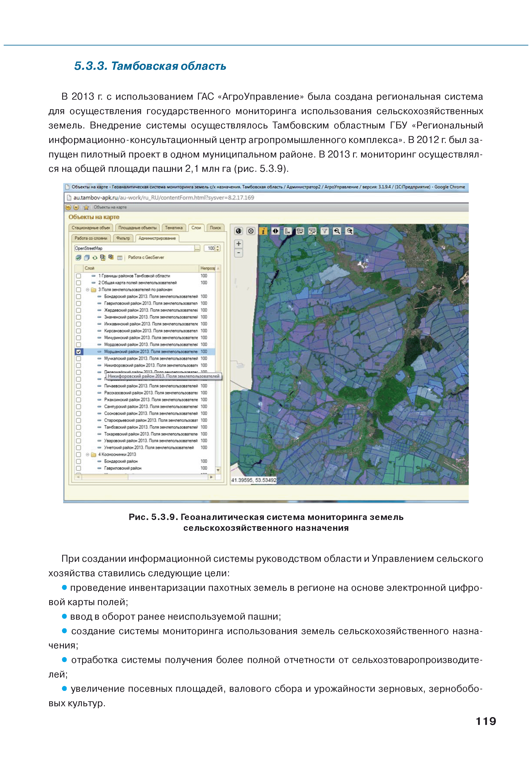Open the Фильтр sub-tab
This screenshot has height=760, width=532.
click(123, 238)
